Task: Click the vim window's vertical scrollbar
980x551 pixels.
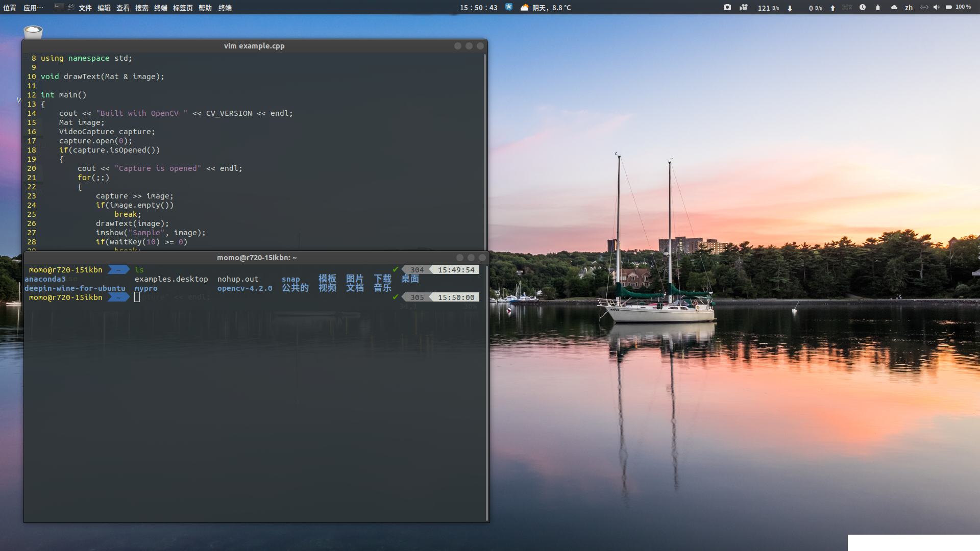Action: [485, 153]
